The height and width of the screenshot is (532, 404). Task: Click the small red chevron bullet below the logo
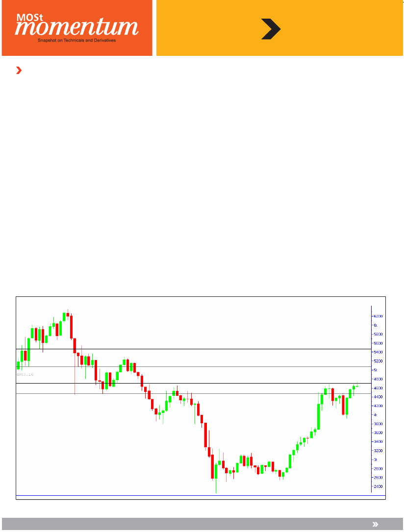pyautogui.click(x=19, y=71)
